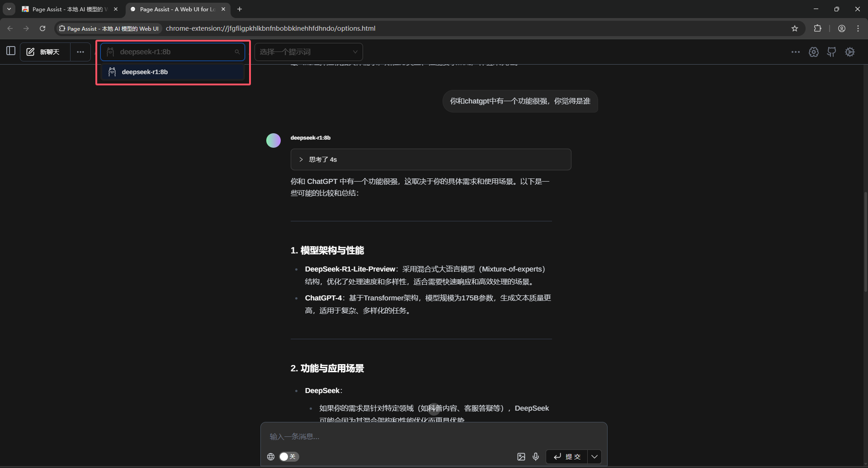The width and height of the screenshot is (868, 468).
Task: Open the dropdown arrow beside 提交
Action: (x=594, y=457)
